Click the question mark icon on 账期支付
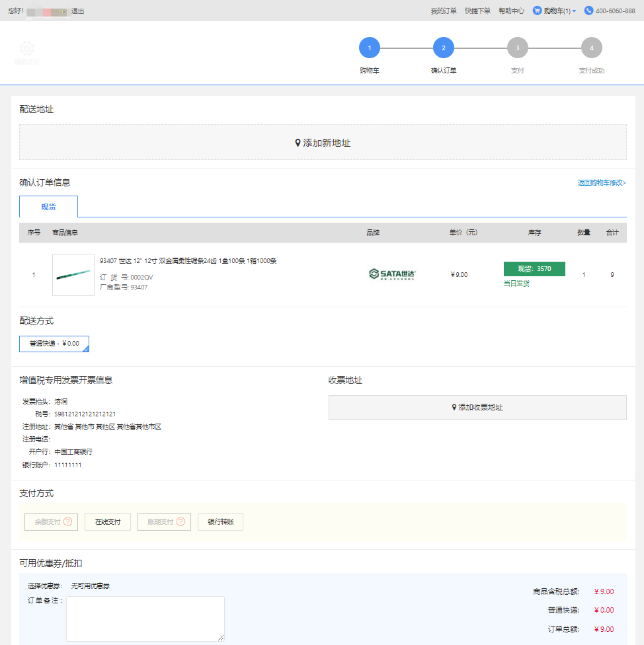Image resolution: width=644 pixels, height=645 pixels. [x=180, y=522]
